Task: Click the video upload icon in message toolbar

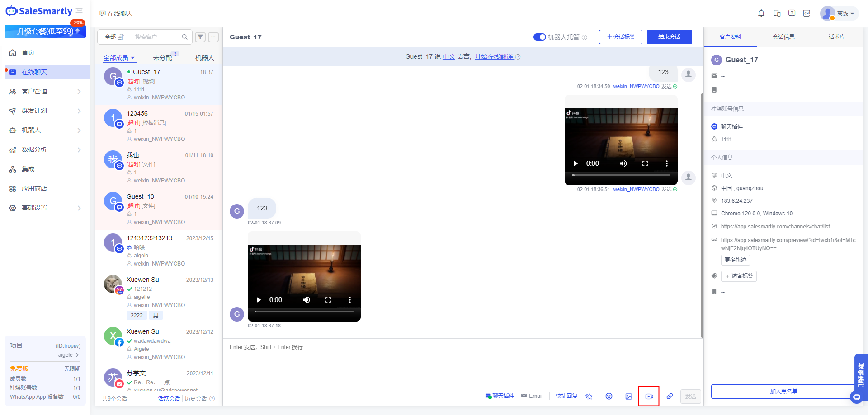Action: tap(649, 396)
